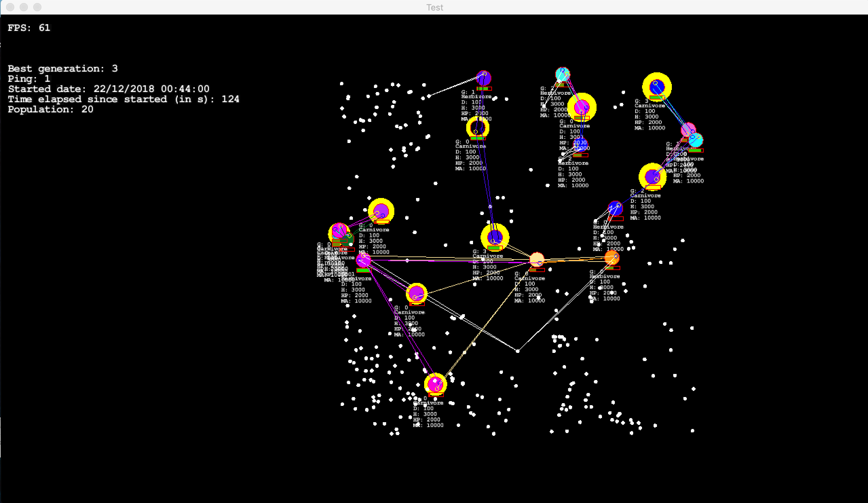Click the Started date line

[109, 89]
